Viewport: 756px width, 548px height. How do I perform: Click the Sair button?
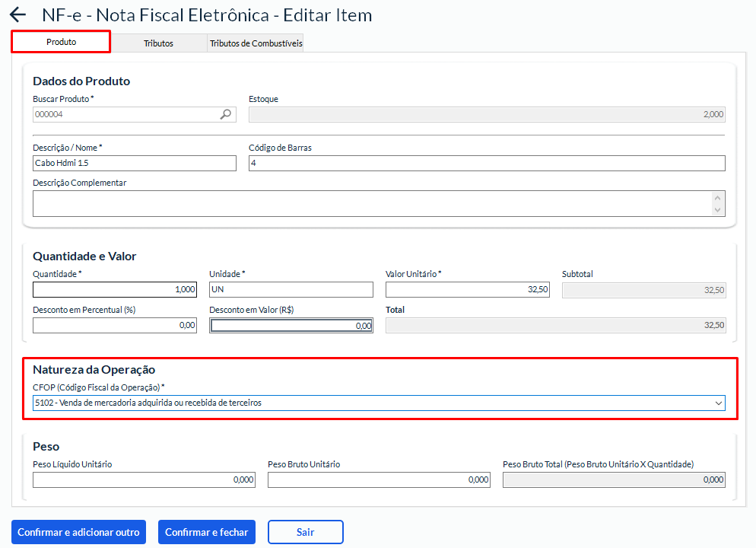click(x=305, y=532)
